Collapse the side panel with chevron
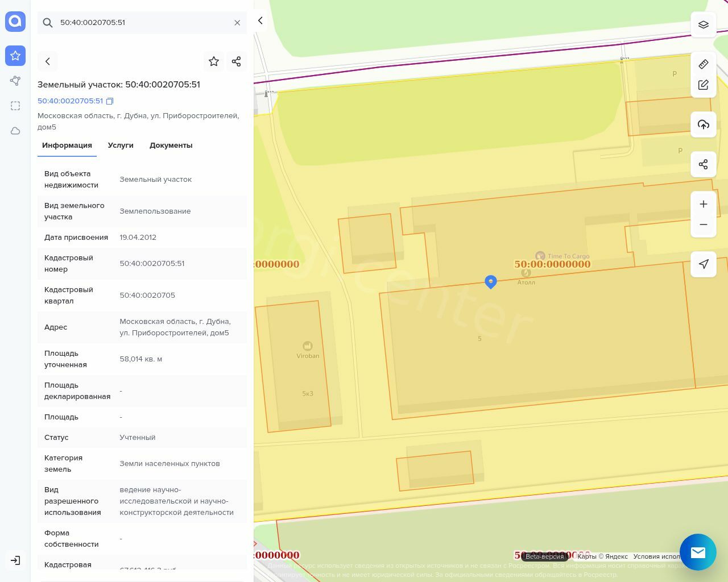The height and width of the screenshot is (582, 728). (260, 21)
